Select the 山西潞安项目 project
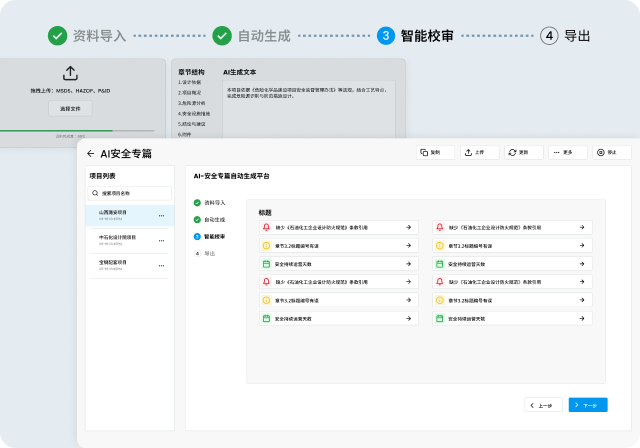640x448 pixels. pyautogui.click(x=130, y=215)
